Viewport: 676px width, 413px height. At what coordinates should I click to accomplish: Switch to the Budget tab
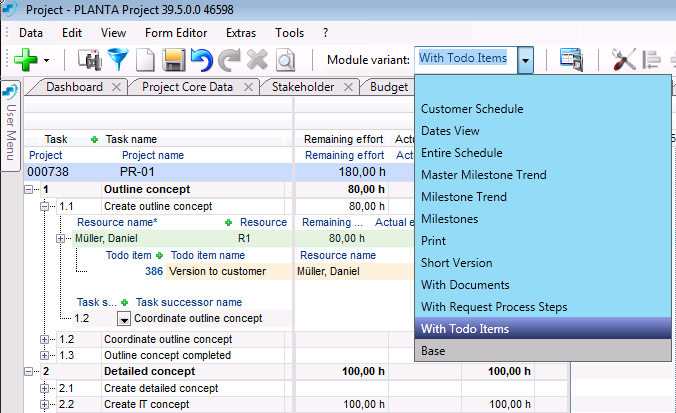[389, 87]
